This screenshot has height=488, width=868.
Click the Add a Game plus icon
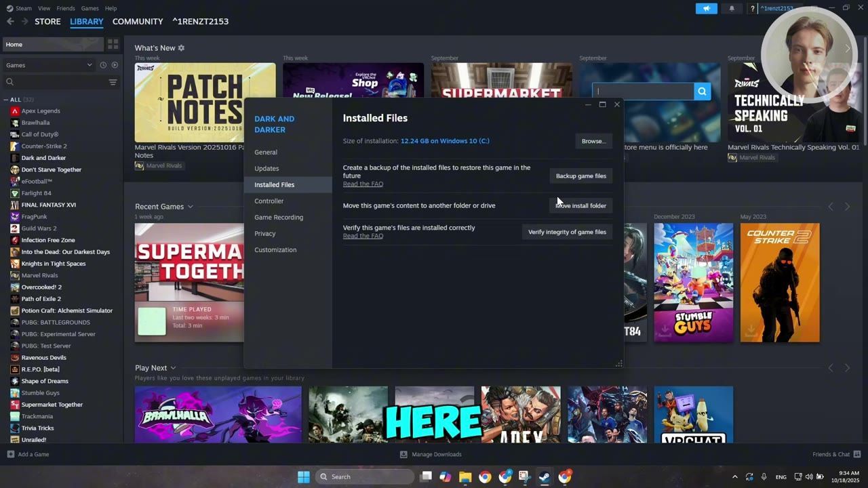[10, 454]
